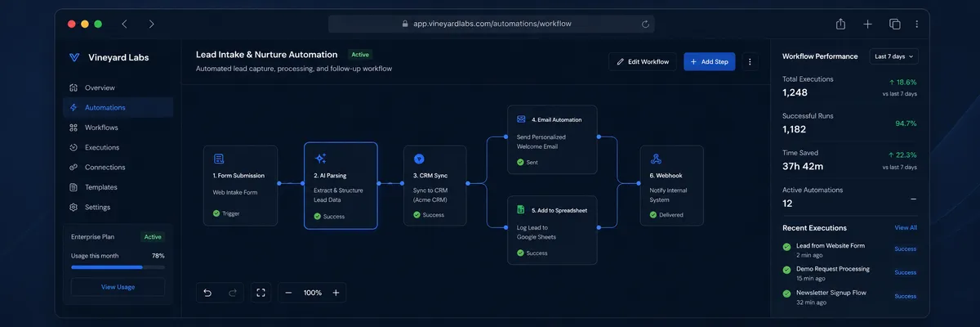Click the Total Executions value 1,248
Screen dimensions: 980x327
795,93
